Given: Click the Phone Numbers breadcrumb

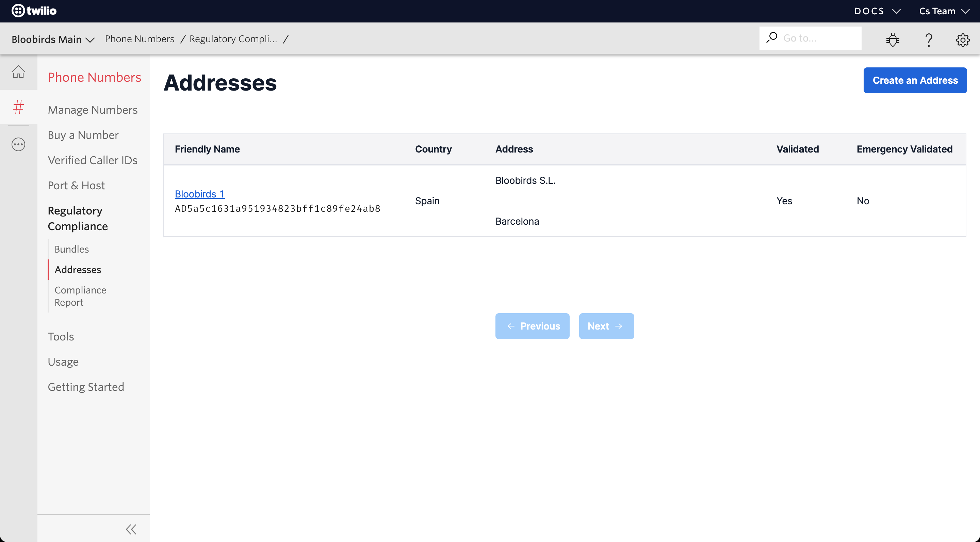Looking at the screenshot, I should pyautogui.click(x=140, y=39).
